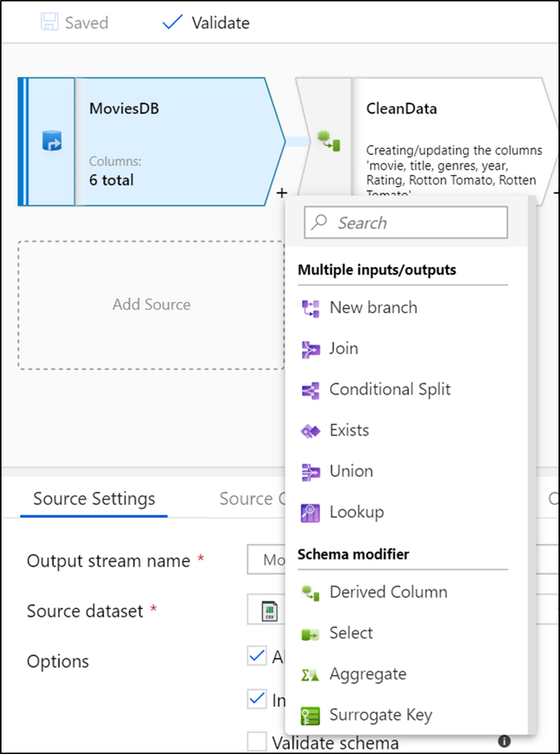Choose the Conditional Split icon

pos(311,389)
